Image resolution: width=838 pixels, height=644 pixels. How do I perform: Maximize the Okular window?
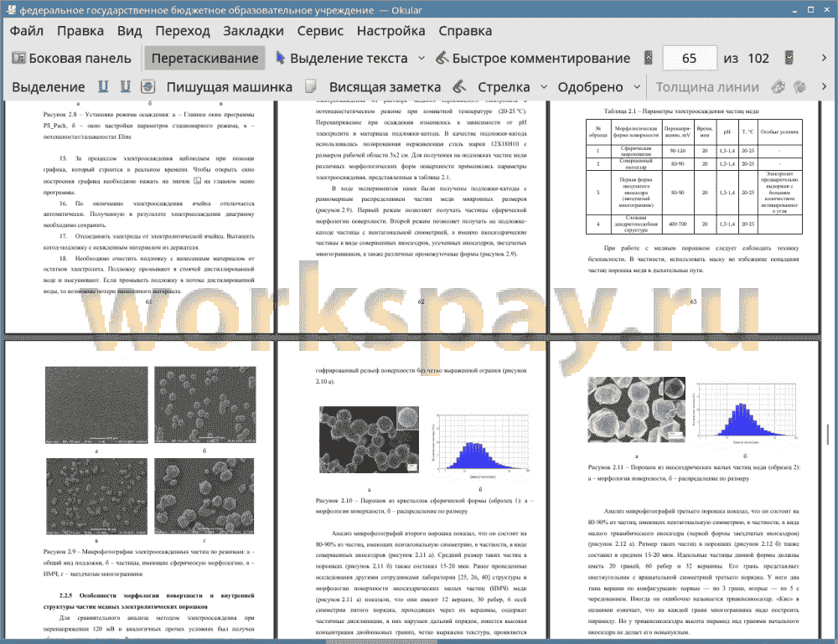pyautogui.click(x=810, y=10)
